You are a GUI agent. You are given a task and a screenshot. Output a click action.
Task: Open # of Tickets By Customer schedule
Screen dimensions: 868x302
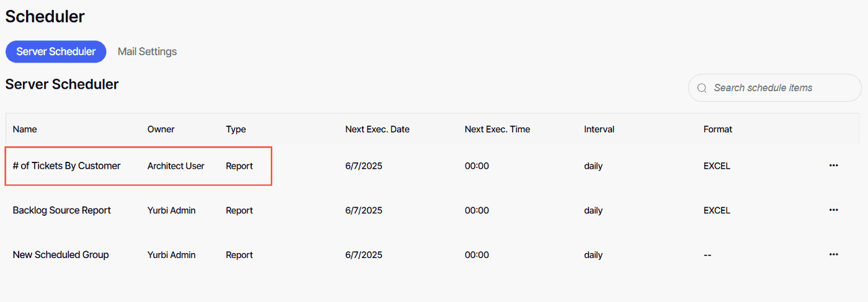point(66,166)
